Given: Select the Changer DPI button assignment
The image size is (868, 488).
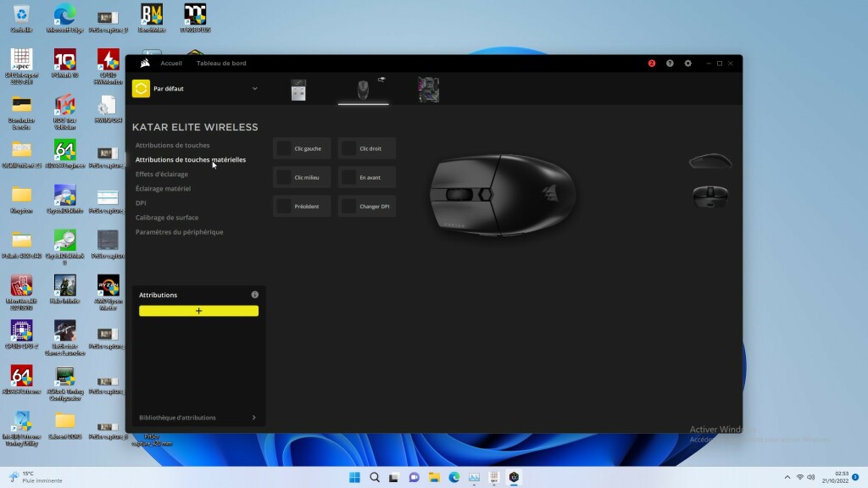Looking at the screenshot, I should [x=367, y=207].
